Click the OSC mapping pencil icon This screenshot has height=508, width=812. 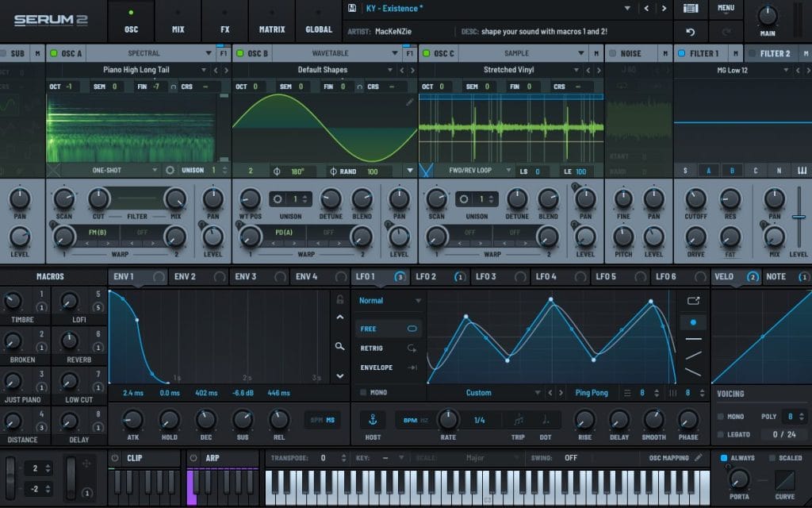(x=698, y=458)
